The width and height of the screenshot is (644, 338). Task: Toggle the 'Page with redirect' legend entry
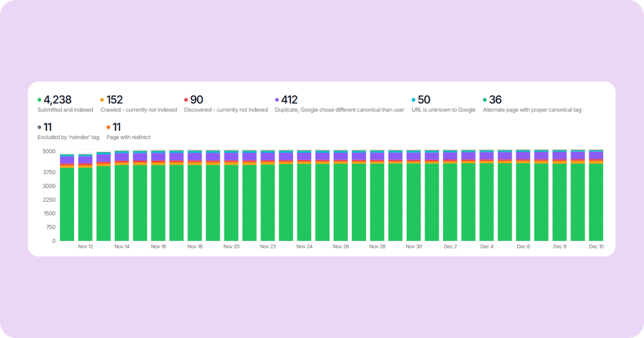[129, 131]
